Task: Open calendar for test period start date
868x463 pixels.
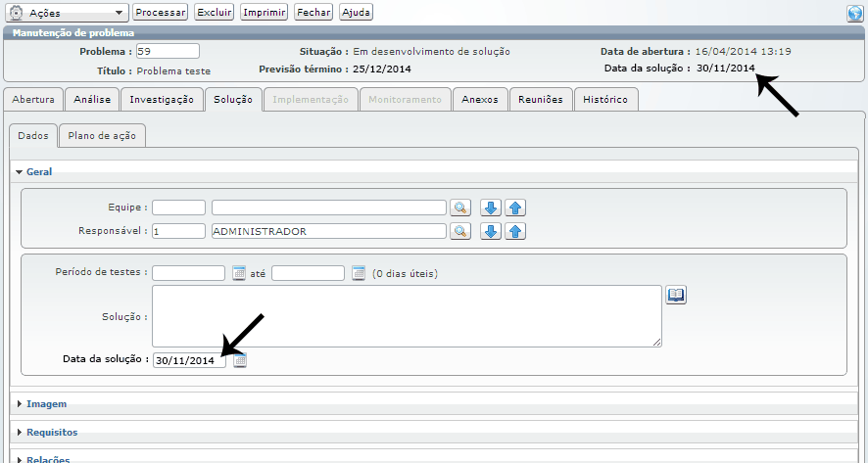Action: click(239, 273)
